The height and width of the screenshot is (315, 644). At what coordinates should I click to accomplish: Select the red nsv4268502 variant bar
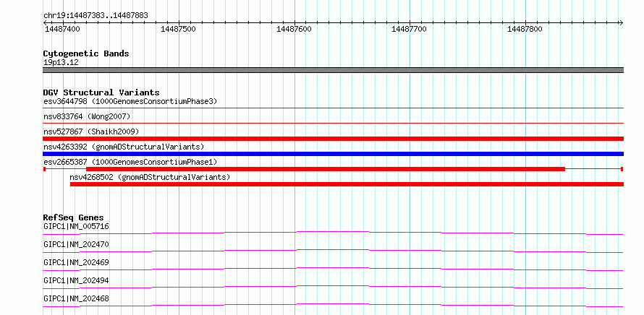347,184
